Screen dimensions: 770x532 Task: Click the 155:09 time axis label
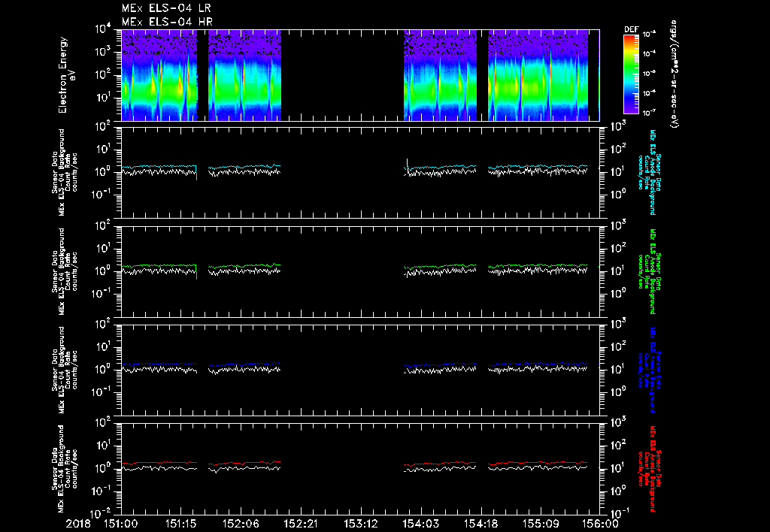[x=541, y=524]
